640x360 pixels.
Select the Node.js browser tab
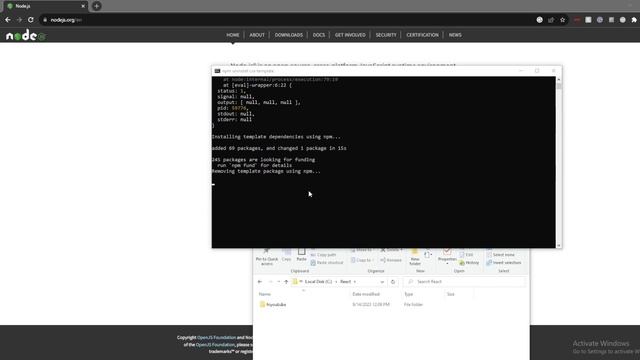click(x=45, y=6)
